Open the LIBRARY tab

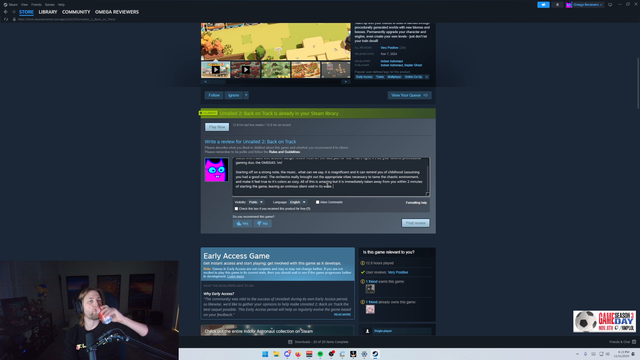[x=48, y=12]
